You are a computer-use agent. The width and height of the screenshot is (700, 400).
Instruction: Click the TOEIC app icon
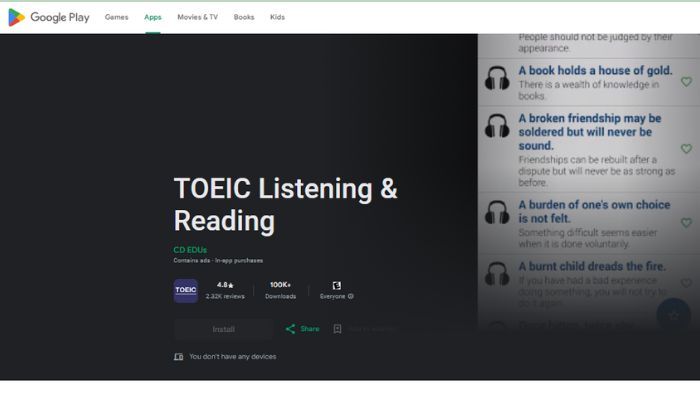pos(186,291)
